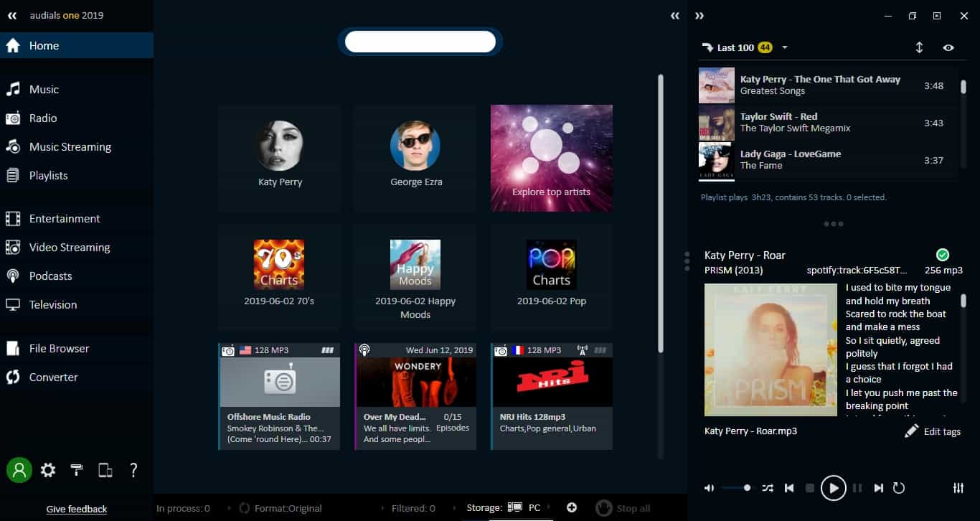This screenshot has width=980, height=521.
Task: Click the devices icon in sidebar
Action: 105,470
